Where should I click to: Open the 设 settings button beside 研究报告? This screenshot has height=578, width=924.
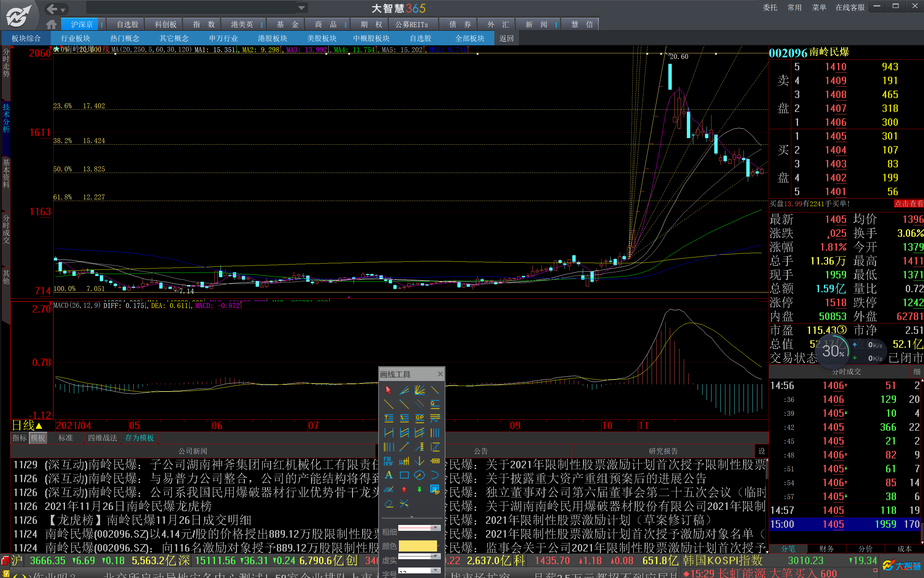point(761,451)
